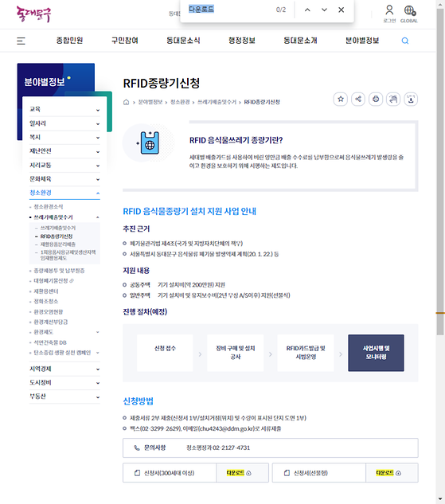Click the RFID카드발급 및 시범운영 step
The height and width of the screenshot is (504, 445).
pos(306,353)
